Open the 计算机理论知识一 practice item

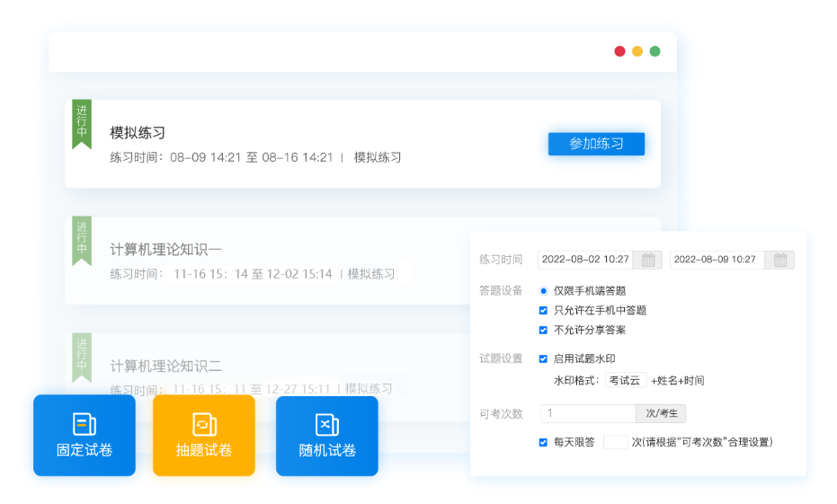point(166,249)
